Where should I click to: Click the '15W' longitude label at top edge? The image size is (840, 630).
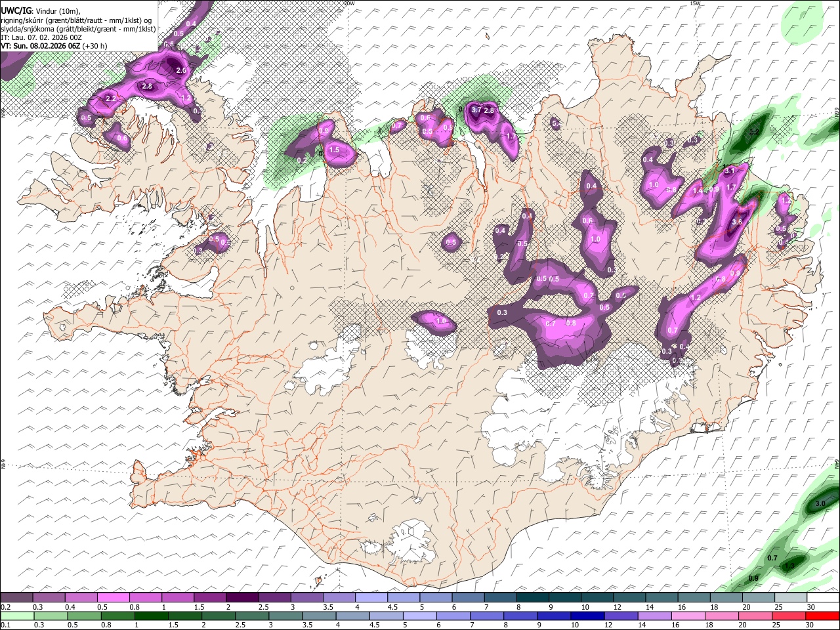pyautogui.click(x=694, y=3)
